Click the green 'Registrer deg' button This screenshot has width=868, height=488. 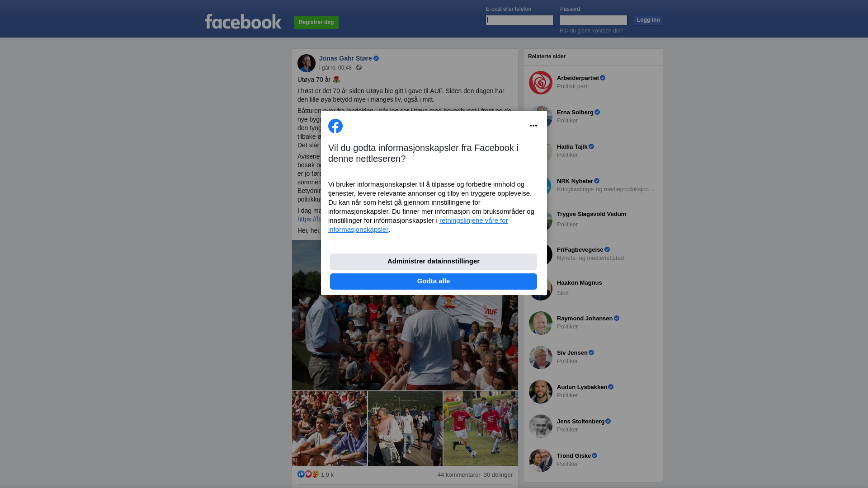[316, 23]
